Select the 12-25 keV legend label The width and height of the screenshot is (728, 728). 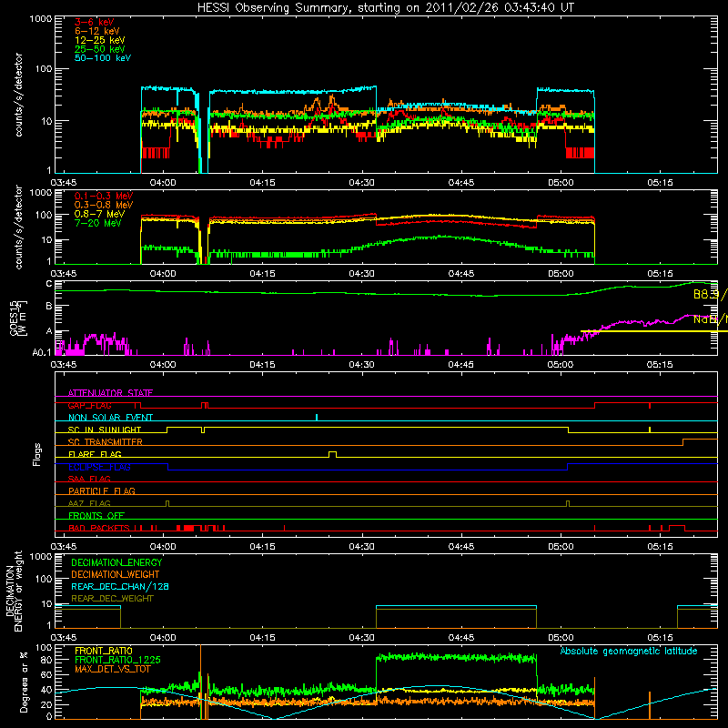coord(100,40)
